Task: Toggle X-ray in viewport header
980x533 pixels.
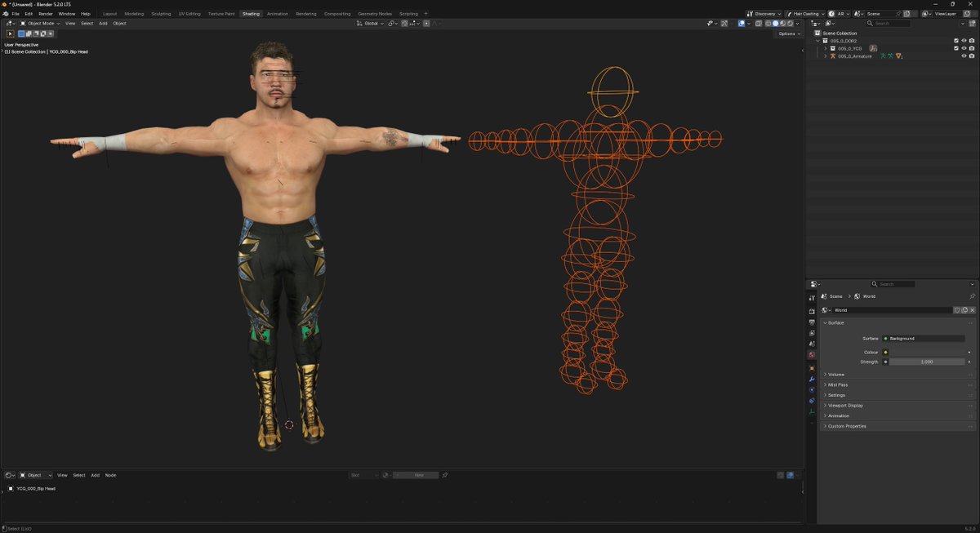Action: click(758, 24)
